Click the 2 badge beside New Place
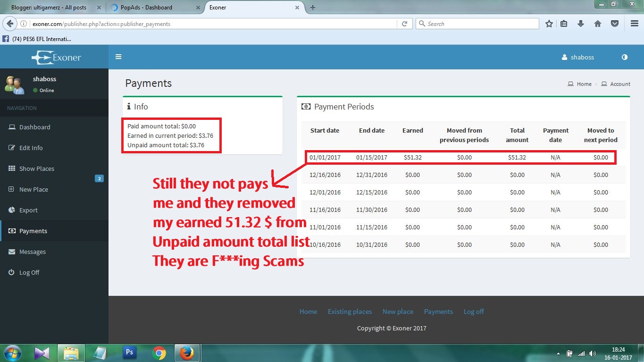Image resolution: width=644 pixels, height=362 pixels. 99,178
